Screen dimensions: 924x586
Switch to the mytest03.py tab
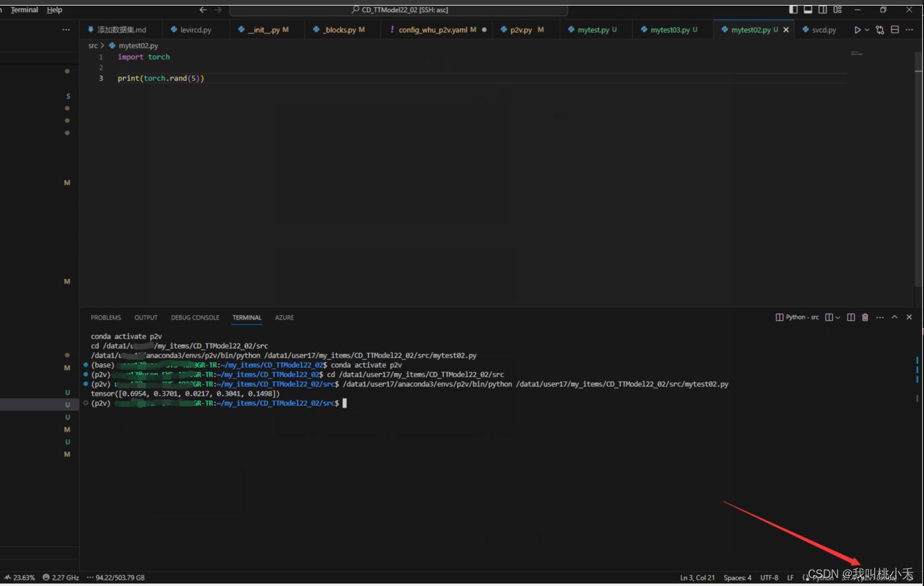click(672, 30)
